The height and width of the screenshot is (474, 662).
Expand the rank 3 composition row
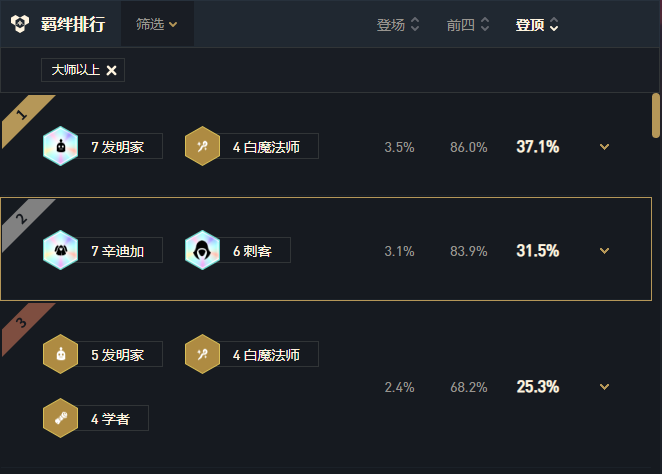(x=604, y=386)
